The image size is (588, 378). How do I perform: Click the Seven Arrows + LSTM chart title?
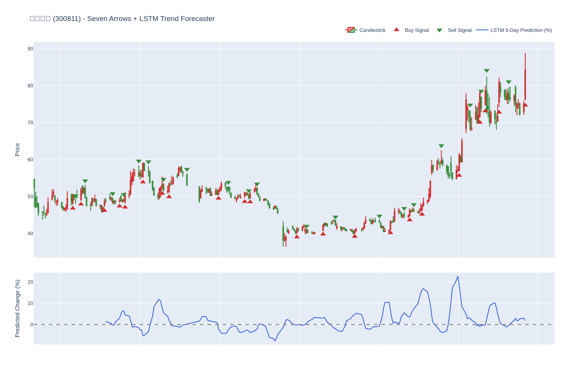click(122, 19)
